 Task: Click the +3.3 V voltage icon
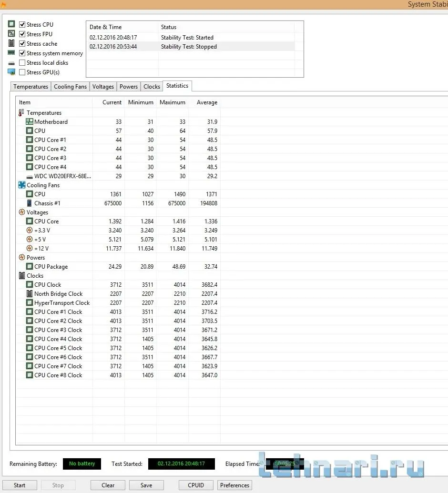(x=29, y=230)
